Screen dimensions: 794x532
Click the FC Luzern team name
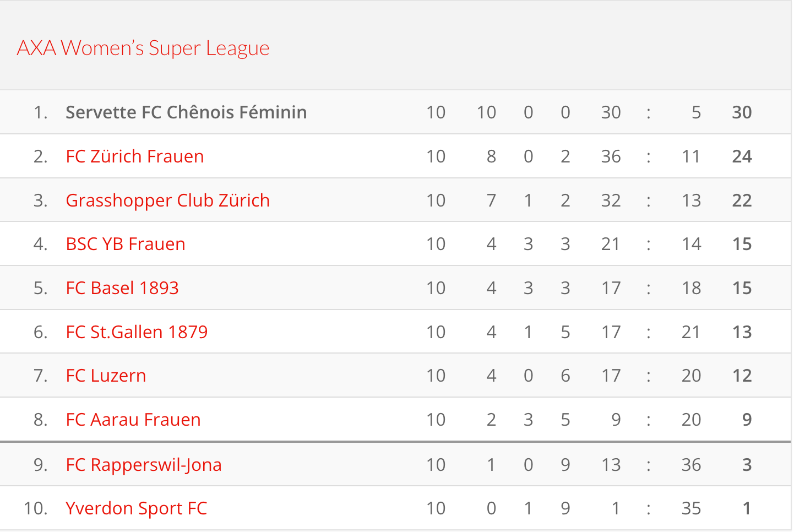[x=106, y=376]
